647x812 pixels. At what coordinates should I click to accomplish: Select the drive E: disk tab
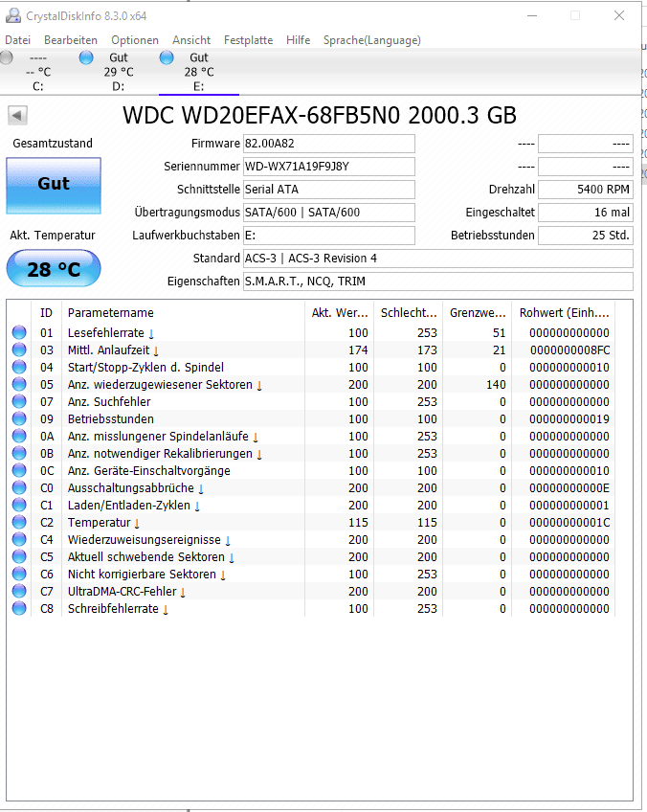click(199, 72)
